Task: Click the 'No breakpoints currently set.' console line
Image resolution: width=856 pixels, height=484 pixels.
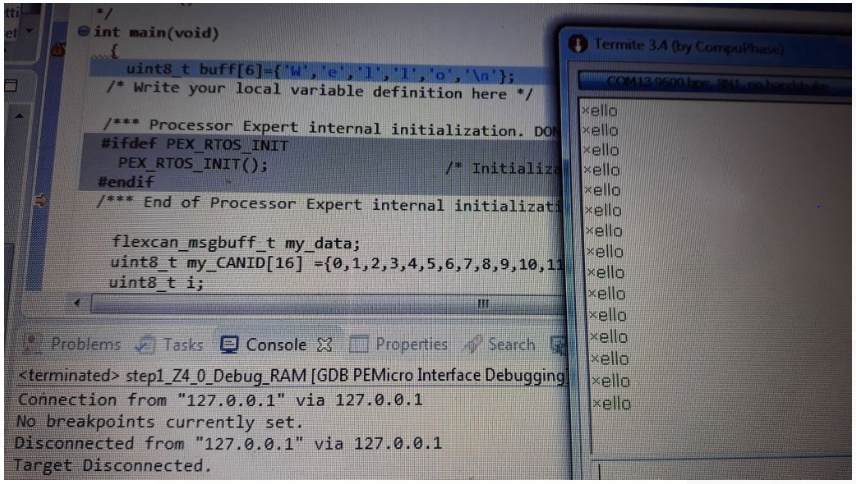Action: click(x=159, y=422)
